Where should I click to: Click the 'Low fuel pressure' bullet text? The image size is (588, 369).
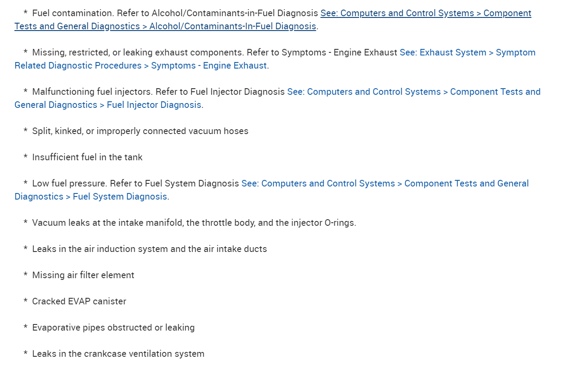[70, 183]
